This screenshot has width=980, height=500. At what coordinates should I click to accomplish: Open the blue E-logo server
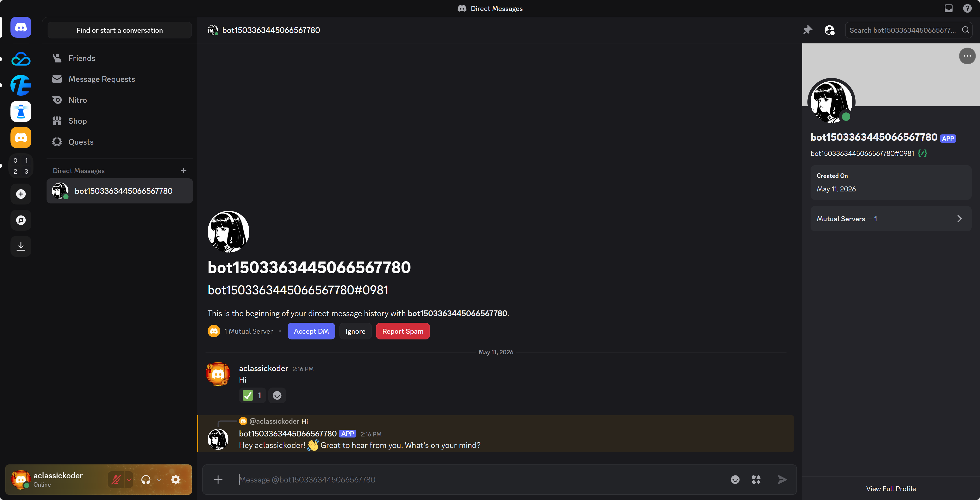[21, 85]
